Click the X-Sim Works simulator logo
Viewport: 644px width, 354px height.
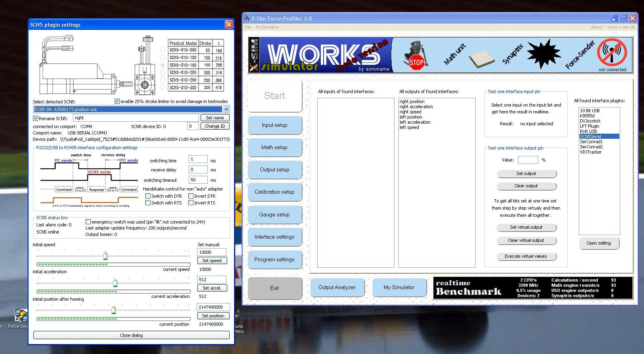pyautogui.click(x=320, y=55)
